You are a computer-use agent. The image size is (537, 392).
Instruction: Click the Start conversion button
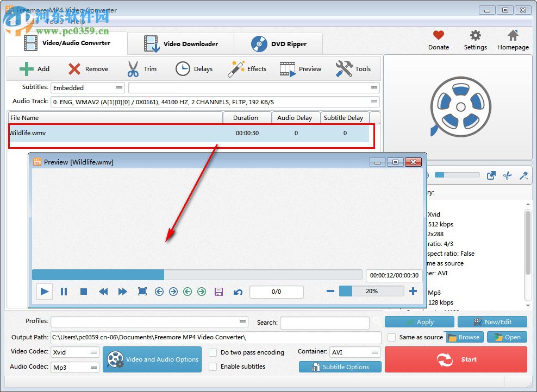(455, 359)
